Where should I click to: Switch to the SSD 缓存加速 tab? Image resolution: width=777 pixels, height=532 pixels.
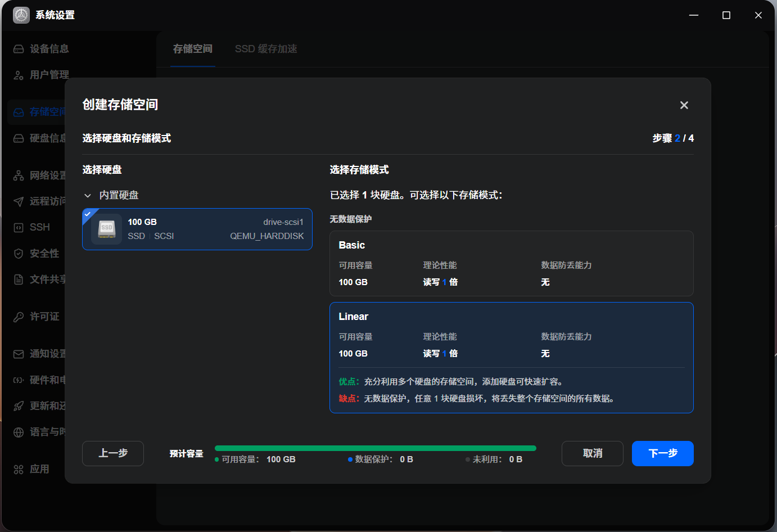click(266, 49)
